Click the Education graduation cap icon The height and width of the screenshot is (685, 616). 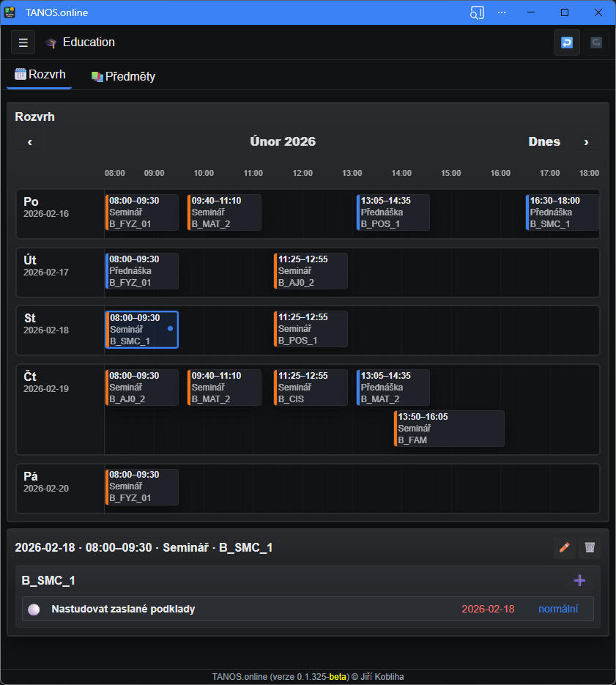point(51,43)
